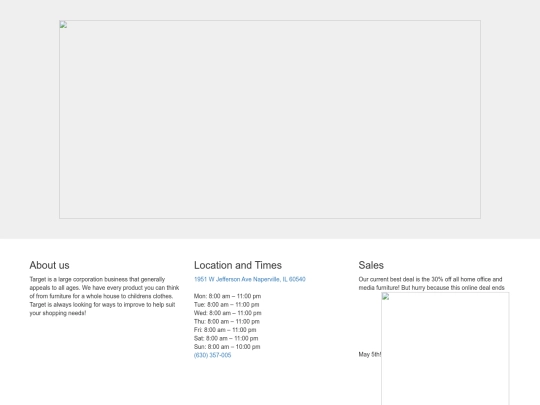Screen dimensions: 540x405
Task: Select the About us heading
Action: pos(49,265)
